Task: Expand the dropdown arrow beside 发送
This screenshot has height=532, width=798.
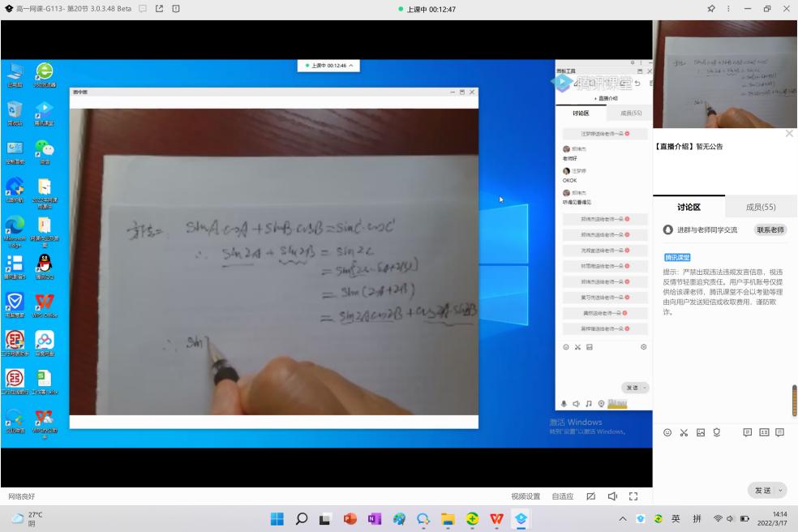Action: [x=782, y=491]
